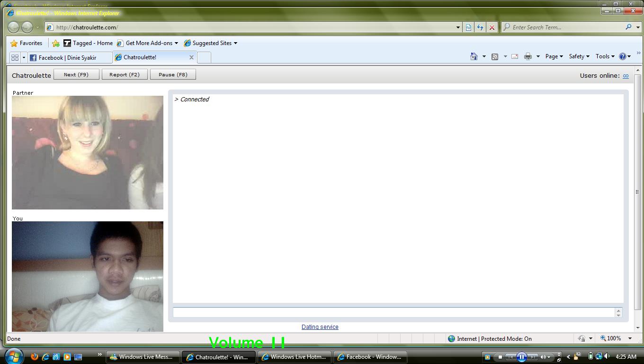
Task: Close the Chatroulette! tab
Action: [x=191, y=57]
